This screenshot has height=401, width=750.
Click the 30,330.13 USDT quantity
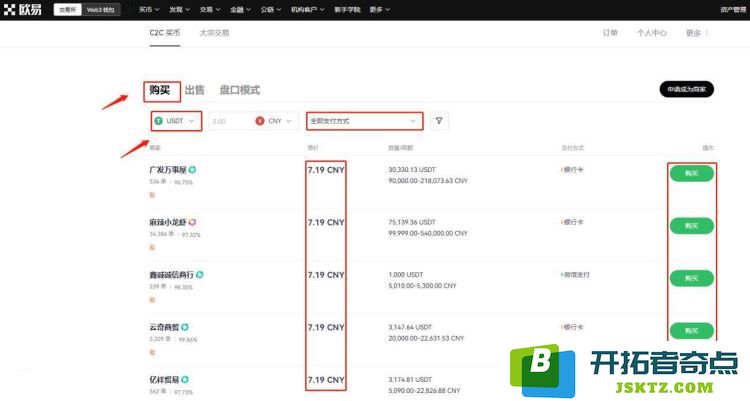coord(412,169)
